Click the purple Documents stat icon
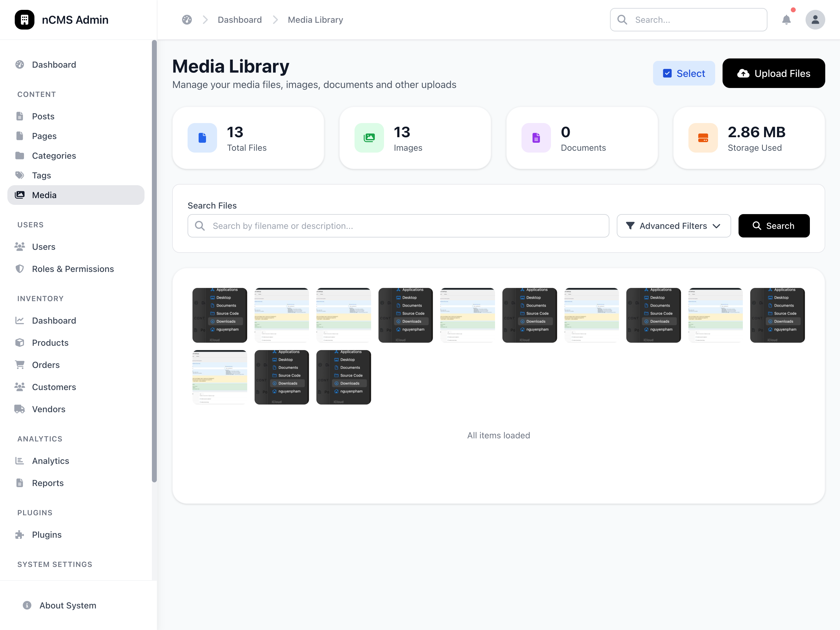This screenshot has width=840, height=630. (536, 138)
